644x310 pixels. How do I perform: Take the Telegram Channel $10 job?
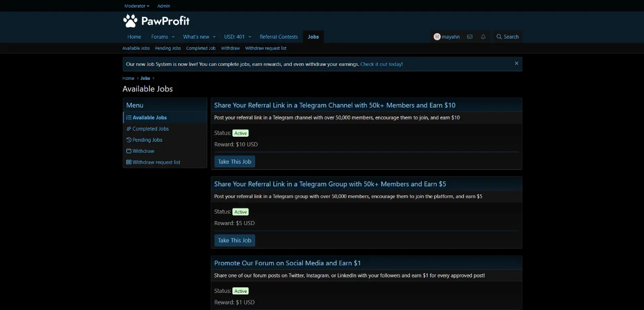click(x=234, y=162)
